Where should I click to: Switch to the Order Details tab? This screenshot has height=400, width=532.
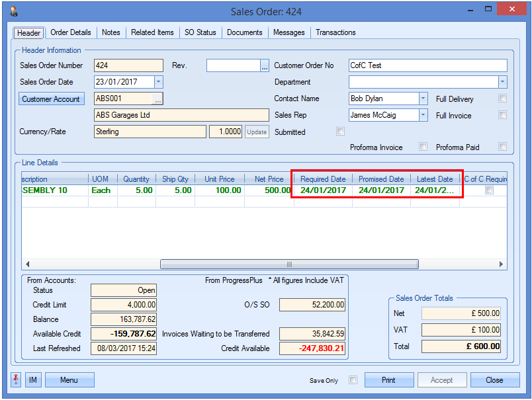point(71,32)
